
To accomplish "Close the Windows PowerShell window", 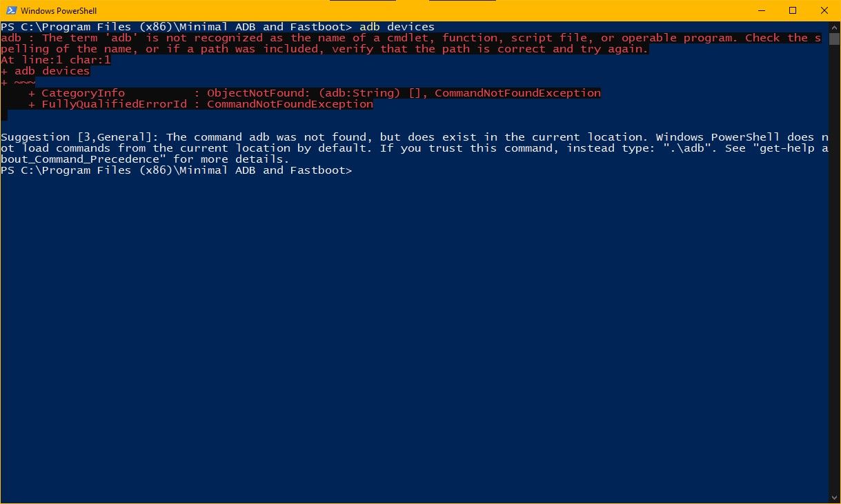I will [x=824, y=10].
